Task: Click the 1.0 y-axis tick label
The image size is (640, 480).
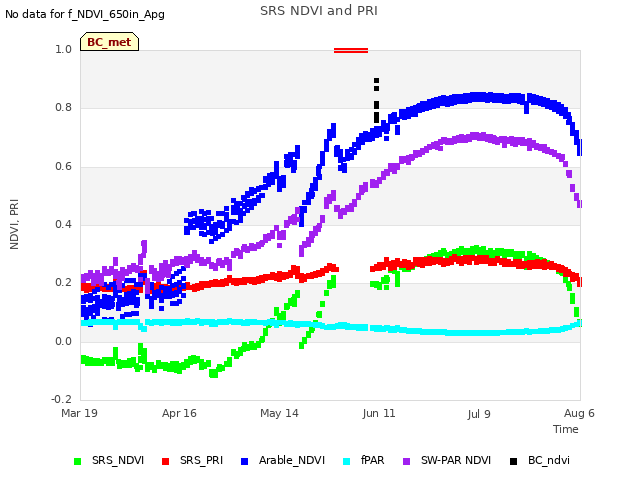Action: coord(63,49)
